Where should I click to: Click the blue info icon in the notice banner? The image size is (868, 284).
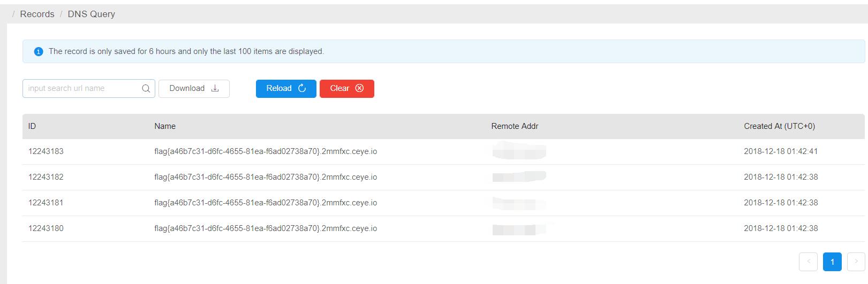pos(38,52)
